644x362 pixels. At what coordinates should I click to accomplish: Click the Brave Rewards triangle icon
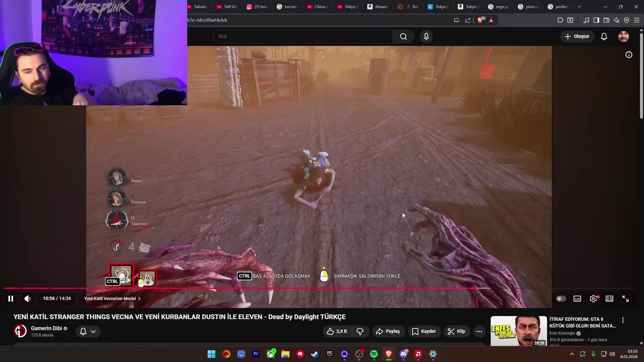pos(491,20)
